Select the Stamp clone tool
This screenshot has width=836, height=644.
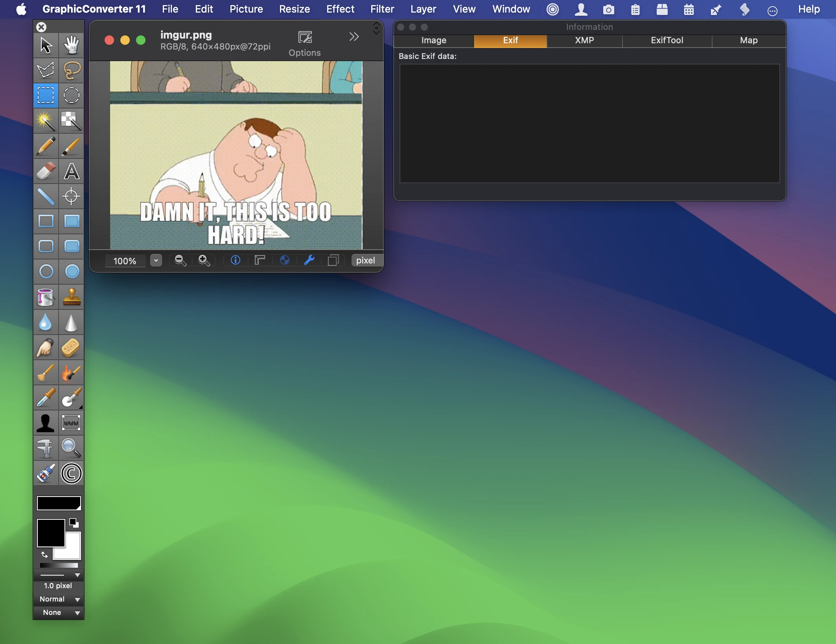72,297
